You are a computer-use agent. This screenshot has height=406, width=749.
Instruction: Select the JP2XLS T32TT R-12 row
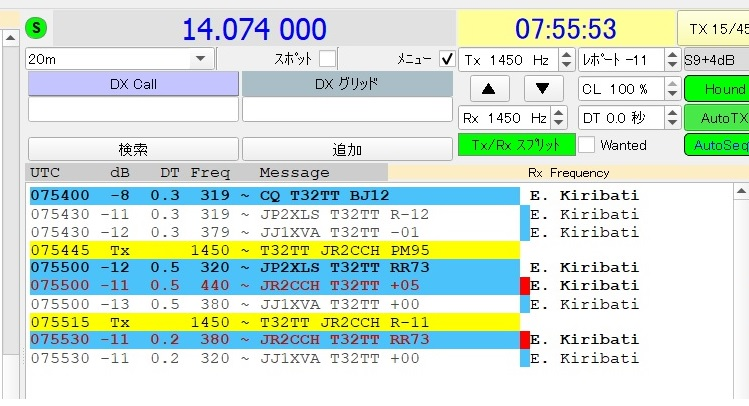(x=275, y=214)
